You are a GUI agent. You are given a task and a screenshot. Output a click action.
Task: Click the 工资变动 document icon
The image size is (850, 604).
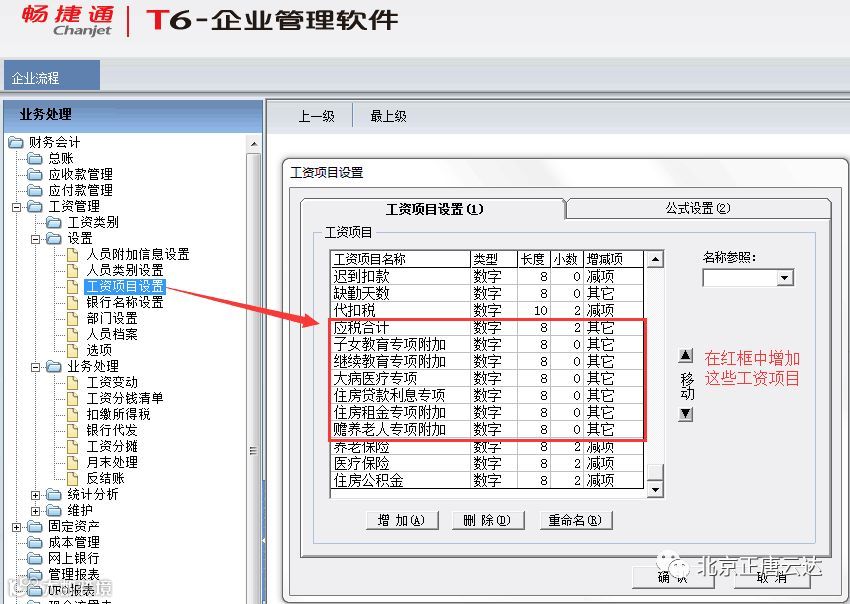(x=73, y=382)
